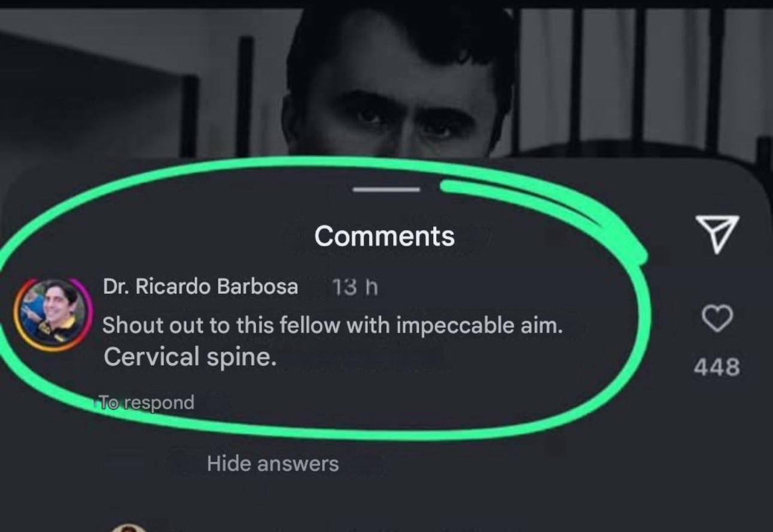Tap the username Dr. Ricardo Barbosa
The image size is (773, 532).
click(x=200, y=287)
